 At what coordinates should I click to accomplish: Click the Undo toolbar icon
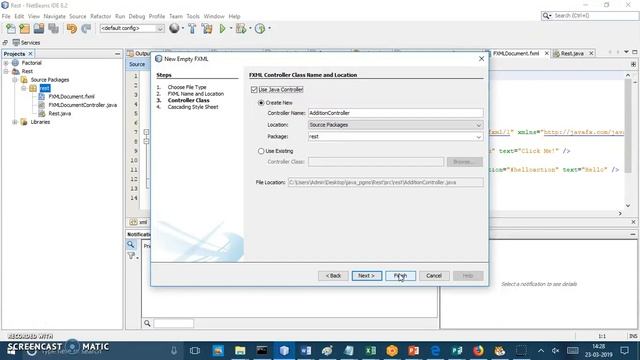pos(72,28)
